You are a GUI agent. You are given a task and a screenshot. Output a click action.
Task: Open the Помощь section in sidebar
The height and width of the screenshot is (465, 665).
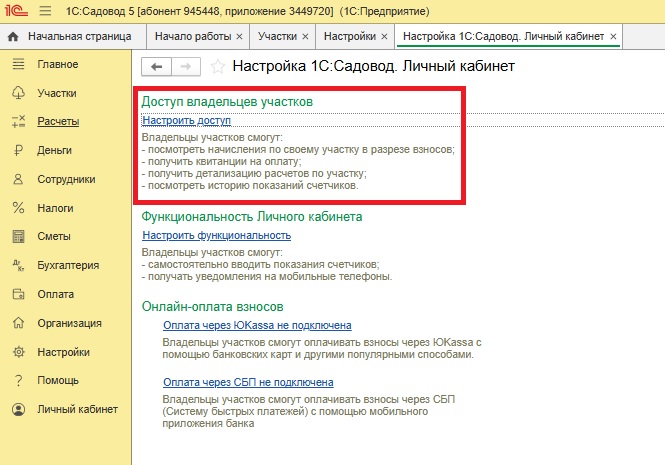pos(58,381)
